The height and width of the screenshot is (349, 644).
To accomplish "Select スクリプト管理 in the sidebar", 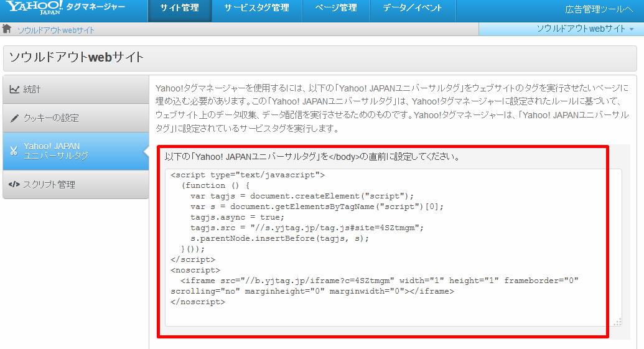I will click(x=75, y=185).
